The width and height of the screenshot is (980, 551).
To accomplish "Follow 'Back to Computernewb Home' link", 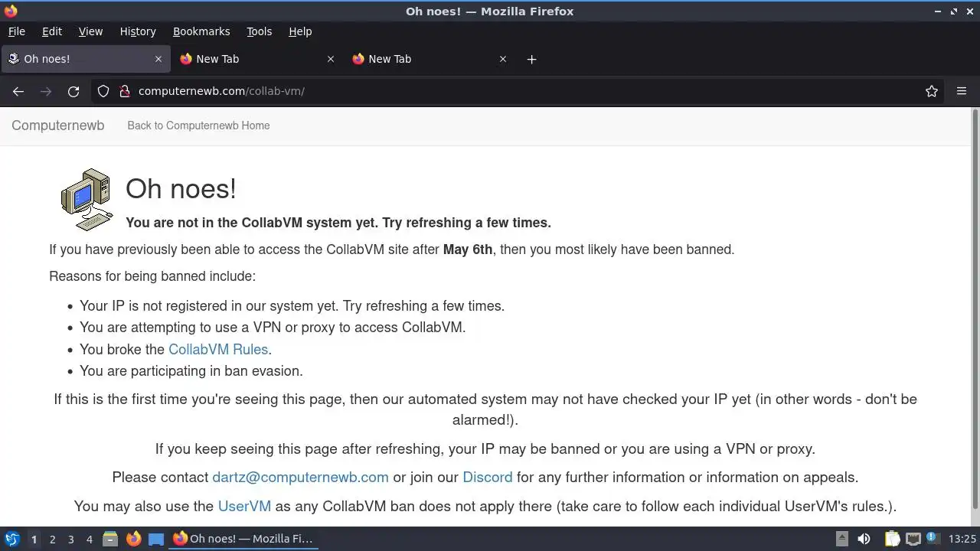I will click(x=198, y=126).
